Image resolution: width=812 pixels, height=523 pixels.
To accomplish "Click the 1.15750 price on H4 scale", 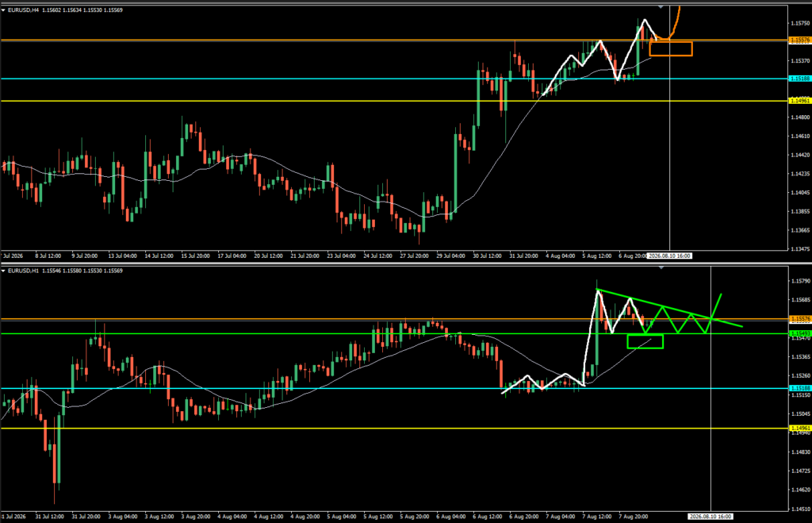I will [x=800, y=23].
